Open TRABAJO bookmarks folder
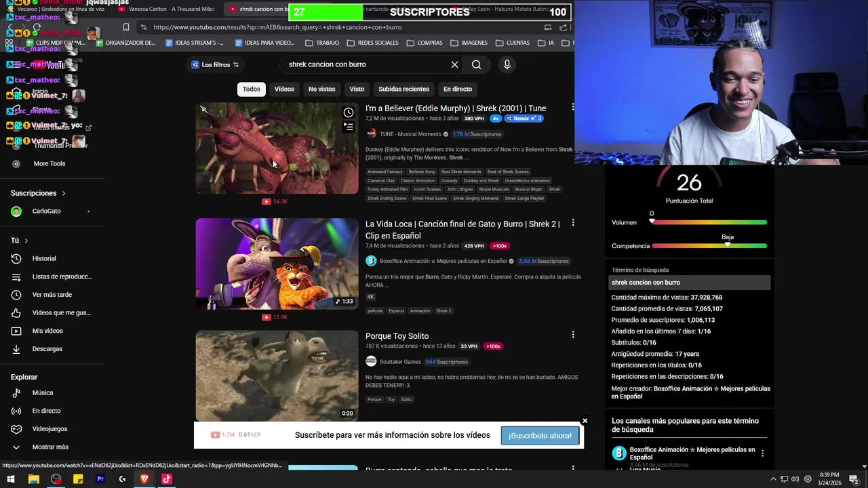Viewport: 868px width, 488px height. coord(322,43)
